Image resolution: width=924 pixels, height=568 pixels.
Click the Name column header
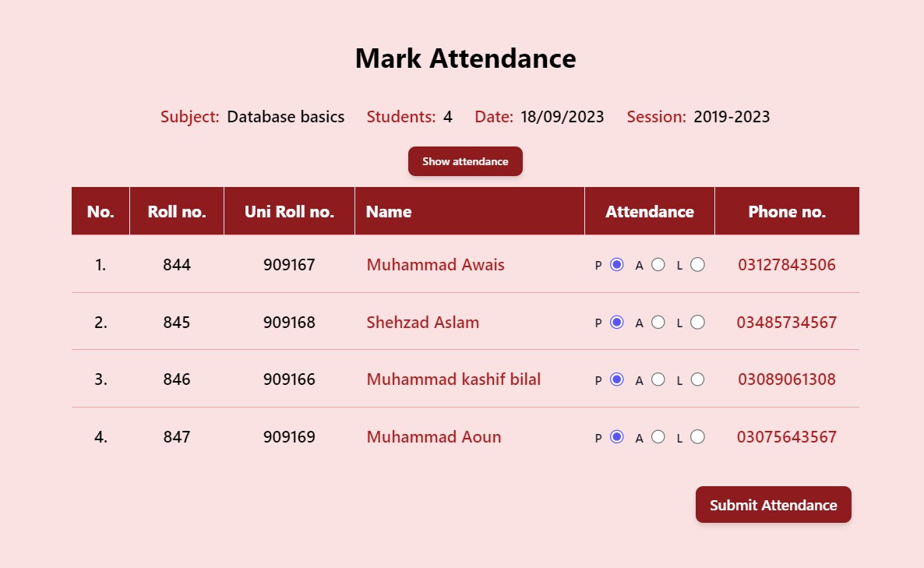coord(389,211)
